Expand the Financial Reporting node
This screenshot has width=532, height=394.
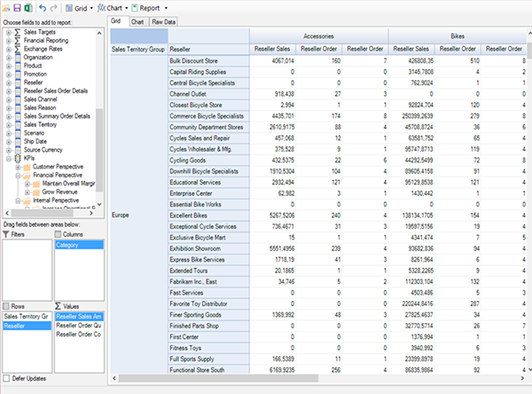(9, 41)
